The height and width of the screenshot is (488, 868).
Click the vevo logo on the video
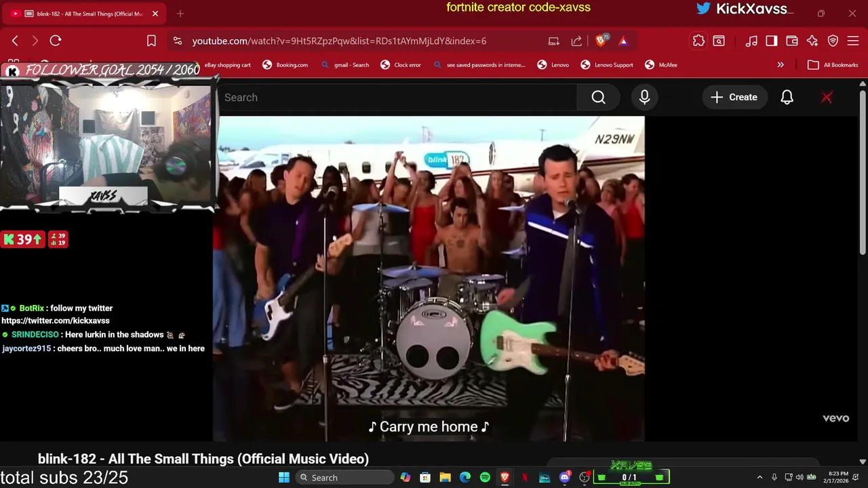(835, 418)
